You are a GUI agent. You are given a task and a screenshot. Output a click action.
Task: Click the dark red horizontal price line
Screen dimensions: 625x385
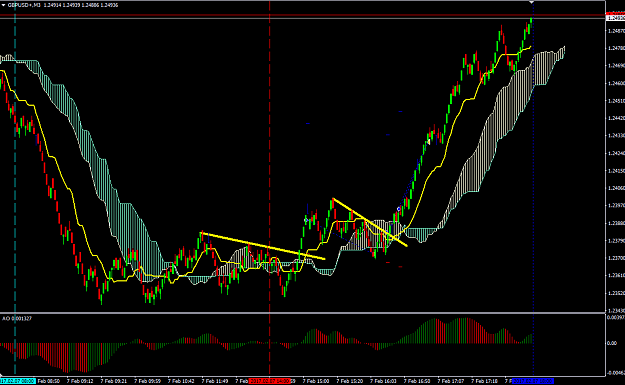[x=303, y=15]
